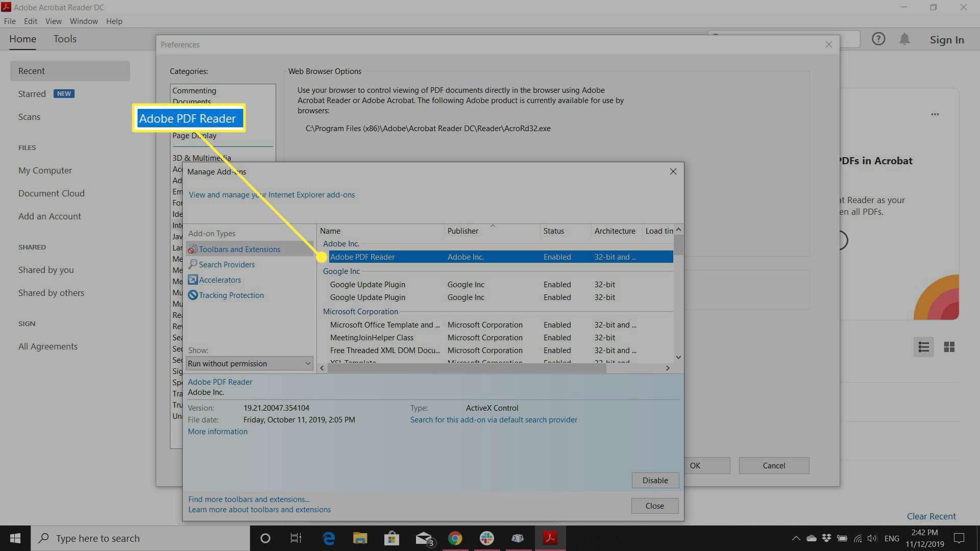
Task: Select Commenting category in Preferences
Action: point(194,90)
